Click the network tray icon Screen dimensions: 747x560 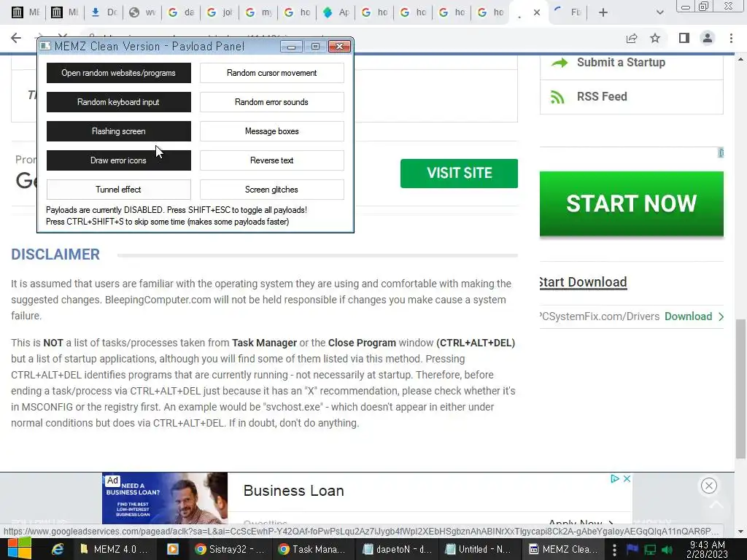[650, 549]
